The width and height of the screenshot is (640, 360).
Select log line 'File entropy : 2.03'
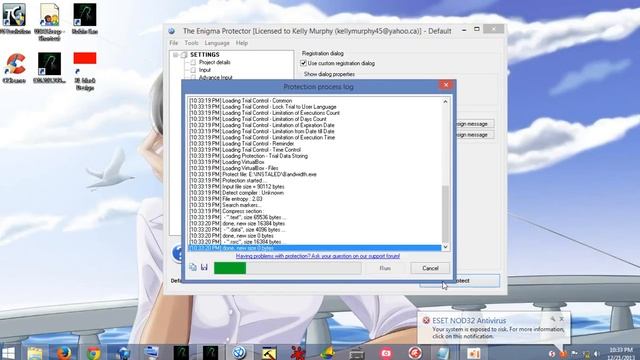pos(315,199)
